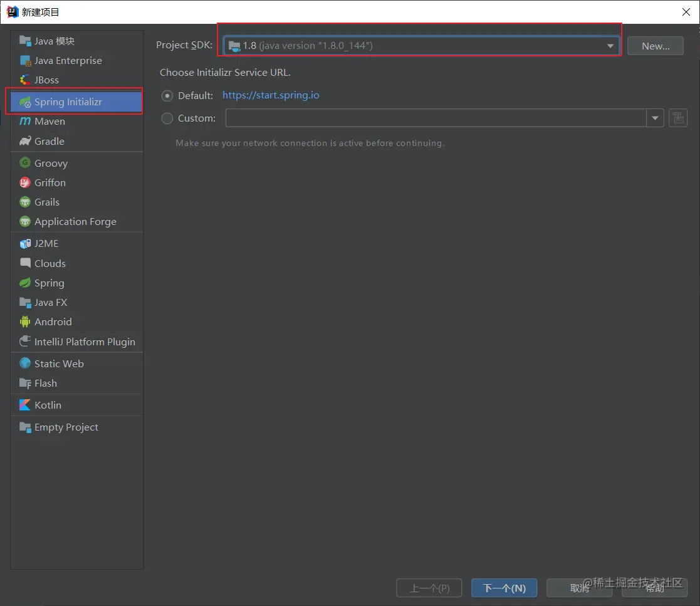Click the icon button beside Custom URL dropdown

tap(678, 118)
